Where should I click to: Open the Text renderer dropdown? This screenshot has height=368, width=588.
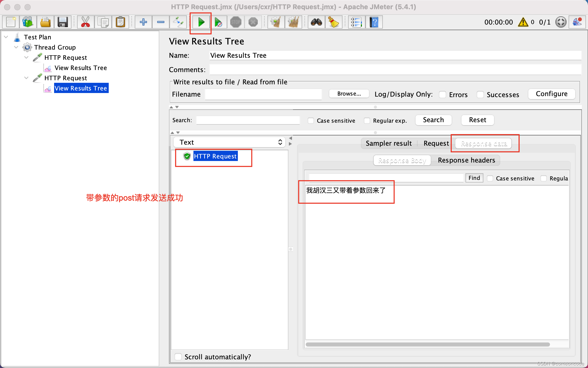[229, 142]
